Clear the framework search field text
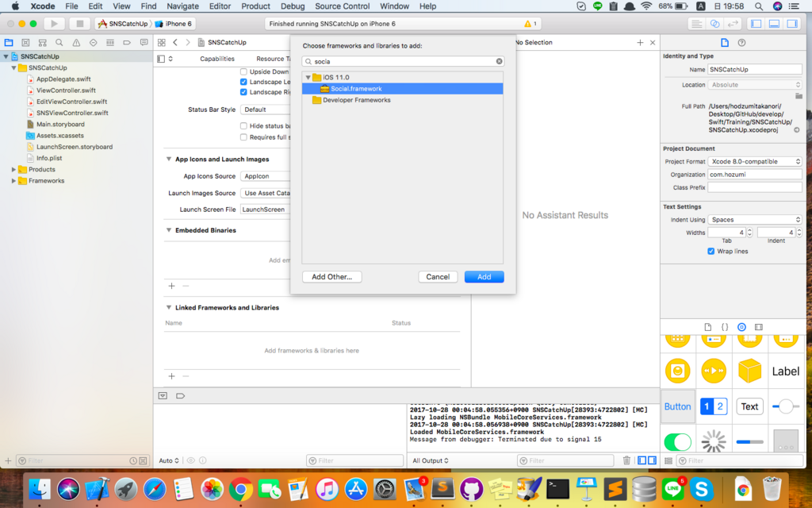Screen dimensions: 812x508 coord(500,61)
